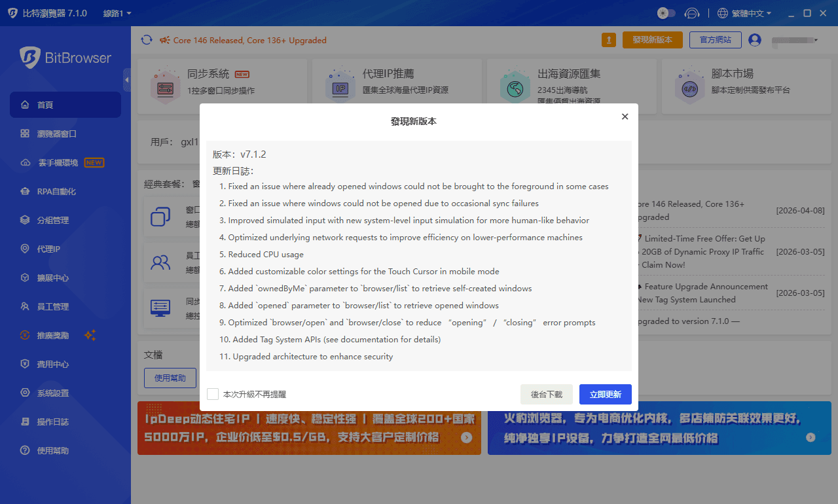Open the 官方網站 button
The width and height of the screenshot is (838, 504).
point(715,40)
